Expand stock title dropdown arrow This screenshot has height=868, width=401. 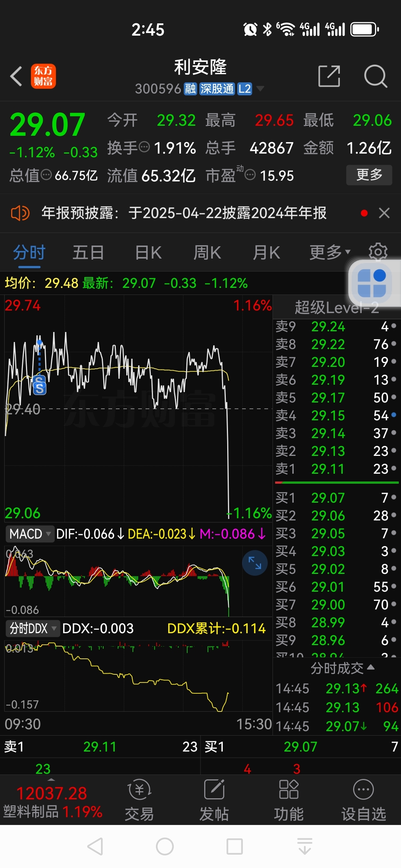(x=260, y=89)
